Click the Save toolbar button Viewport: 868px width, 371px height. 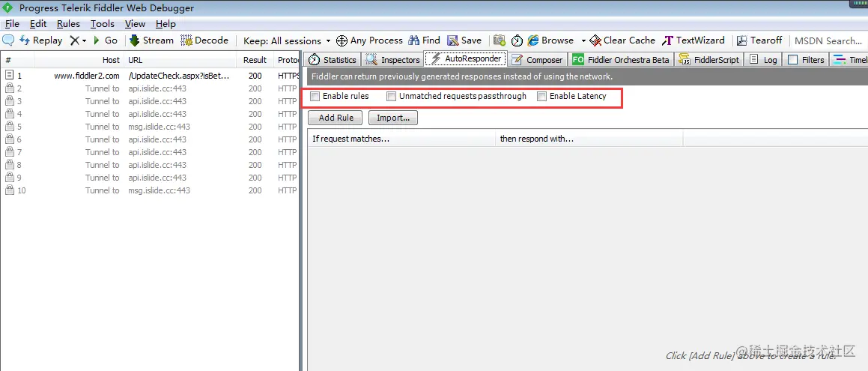464,40
